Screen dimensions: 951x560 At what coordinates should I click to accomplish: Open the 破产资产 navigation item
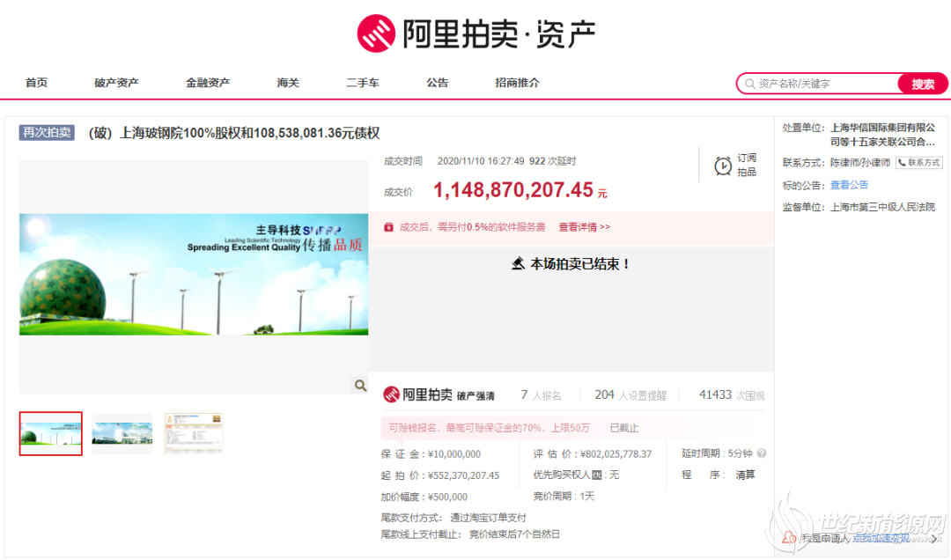pyautogui.click(x=116, y=83)
